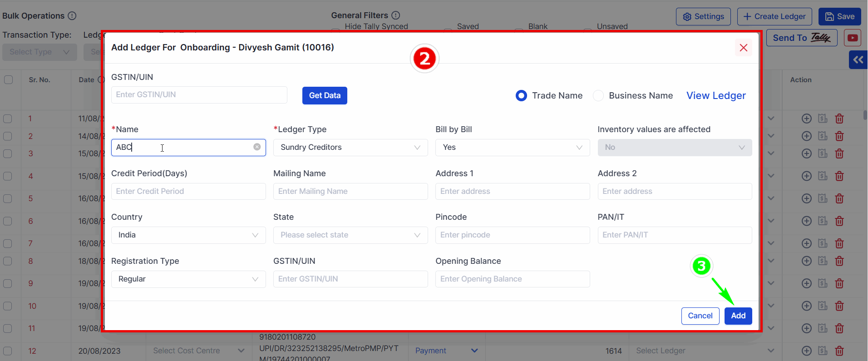Open the Select Type transaction dropdown
The image size is (868, 361).
click(39, 52)
